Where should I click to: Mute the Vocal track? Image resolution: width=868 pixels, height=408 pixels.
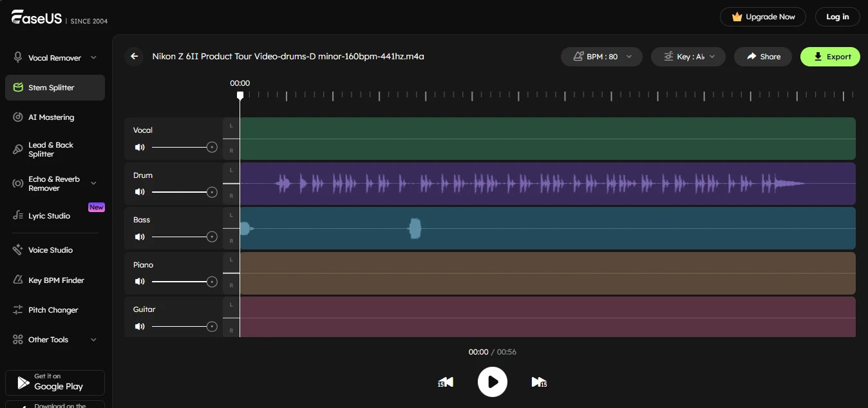[139, 147]
